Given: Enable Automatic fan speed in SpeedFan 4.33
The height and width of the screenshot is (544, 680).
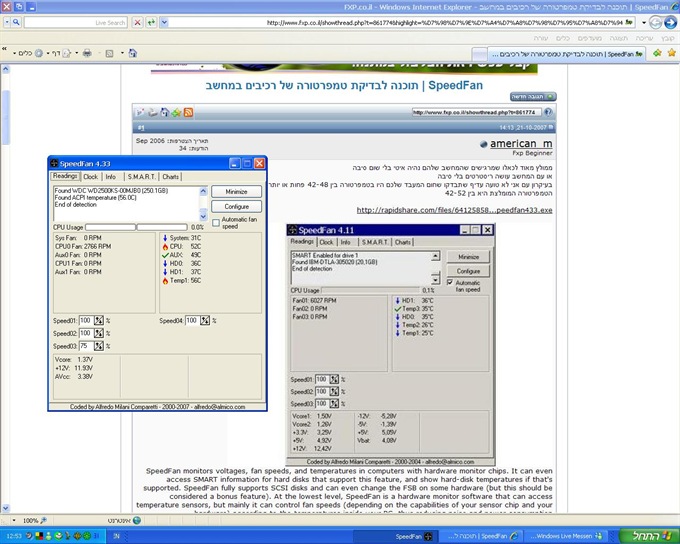Looking at the screenshot, I should (217, 222).
